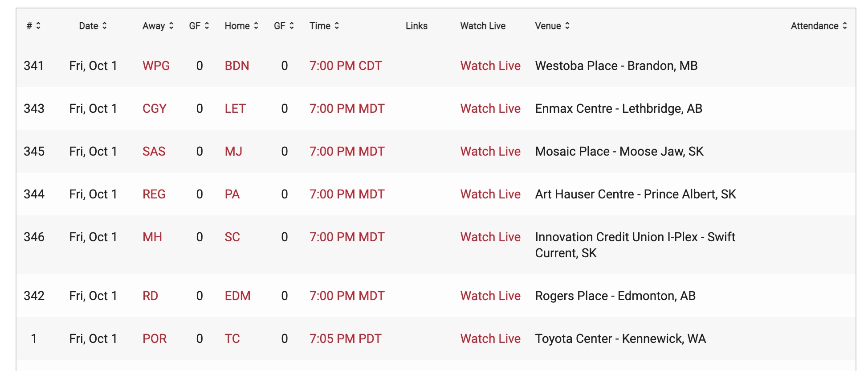Image resolution: width=868 pixels, height=371 pixels.
Task: Sort table by game number column
Action: (x=34, y=26)
